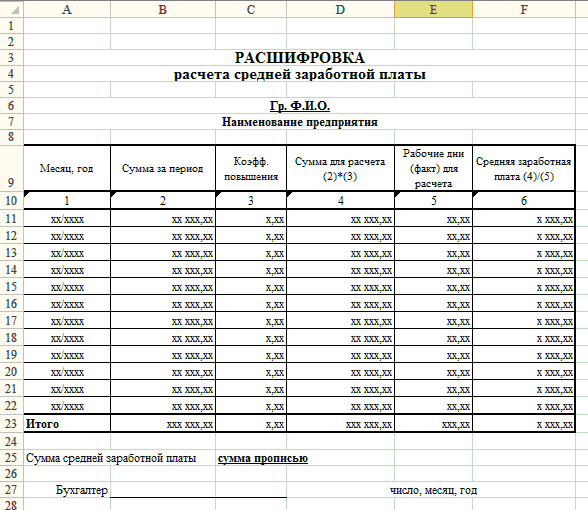Select column D header
The image size is (588, 510).
[x=340, y=9]
